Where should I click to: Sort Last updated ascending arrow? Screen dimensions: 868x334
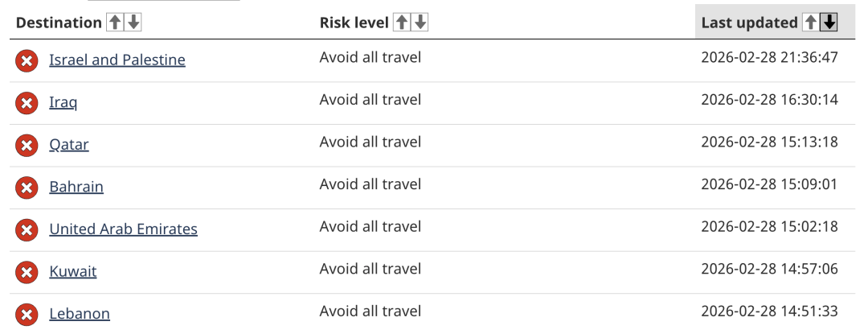click(810, 23)
